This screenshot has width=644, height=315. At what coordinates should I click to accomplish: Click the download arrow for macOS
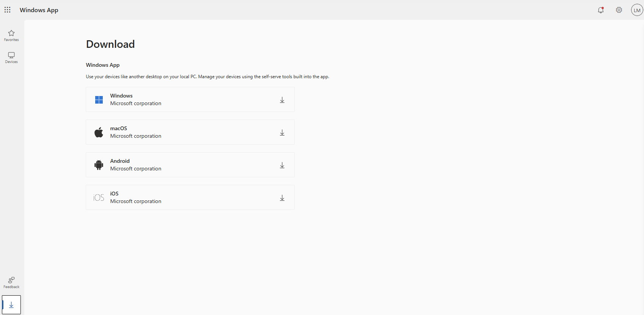[x=282, y=132]
